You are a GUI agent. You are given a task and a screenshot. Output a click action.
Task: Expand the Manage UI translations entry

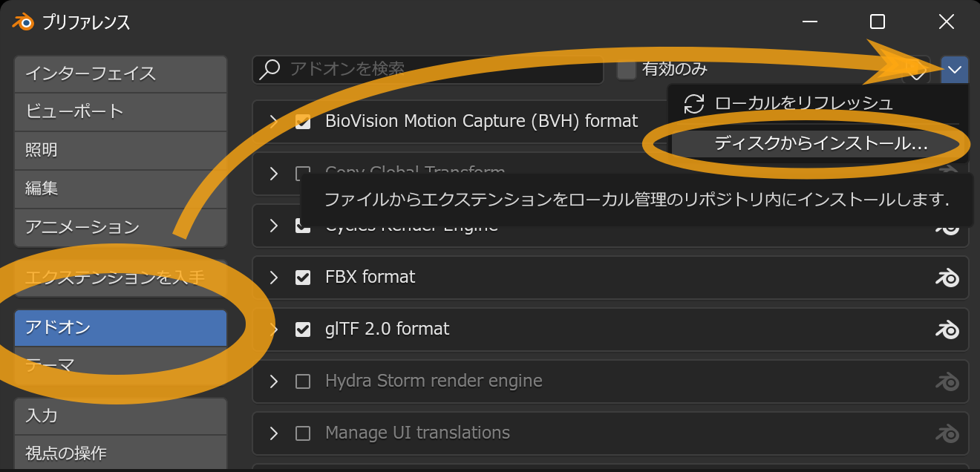coord(273,433)
